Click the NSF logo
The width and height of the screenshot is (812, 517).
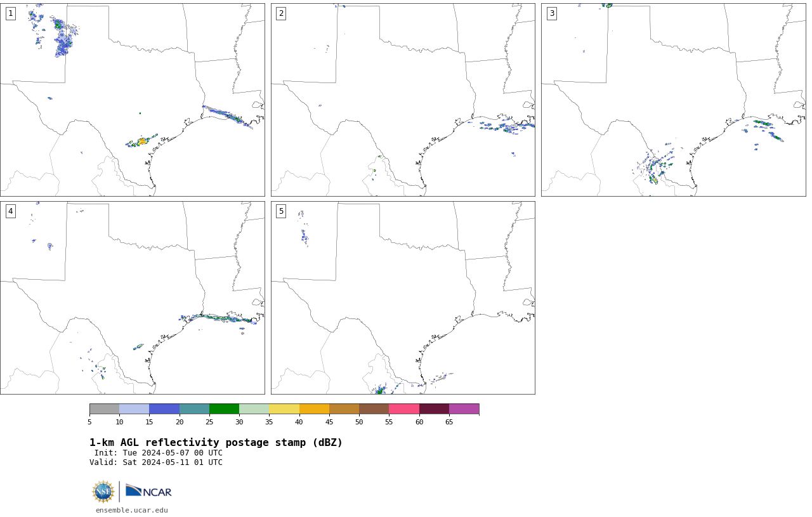pos(103,492)
